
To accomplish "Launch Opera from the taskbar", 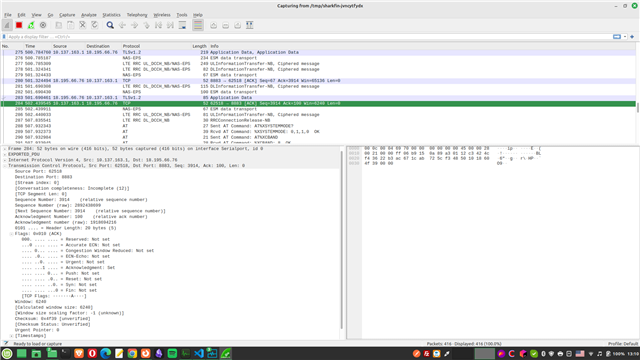I will [92, 353].
